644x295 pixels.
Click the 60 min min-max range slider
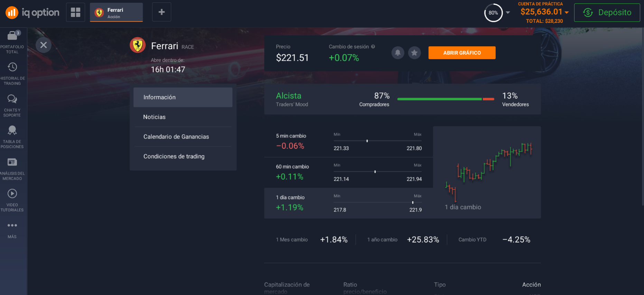(377, 172)
